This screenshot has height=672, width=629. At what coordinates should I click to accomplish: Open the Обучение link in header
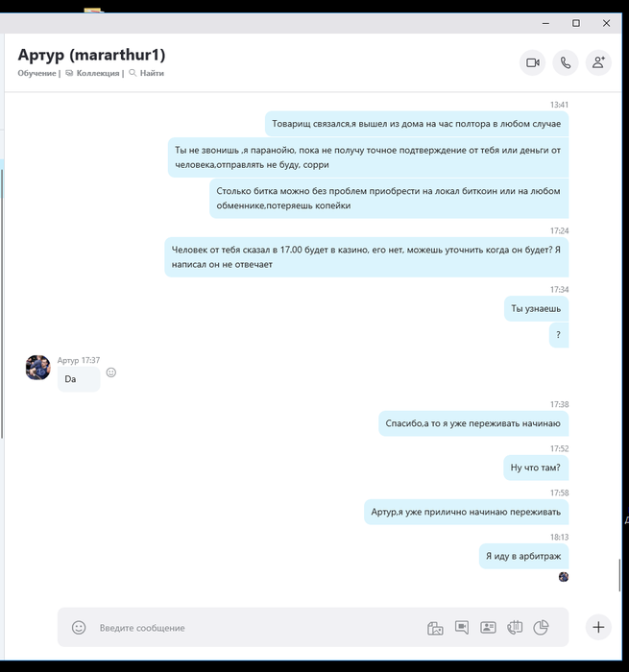[x=36, y=73]
